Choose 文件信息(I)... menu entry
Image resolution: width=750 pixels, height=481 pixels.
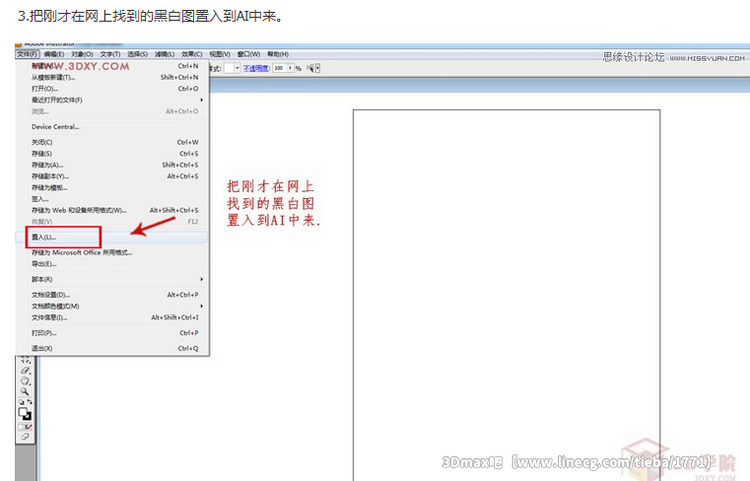coord(112,317)
